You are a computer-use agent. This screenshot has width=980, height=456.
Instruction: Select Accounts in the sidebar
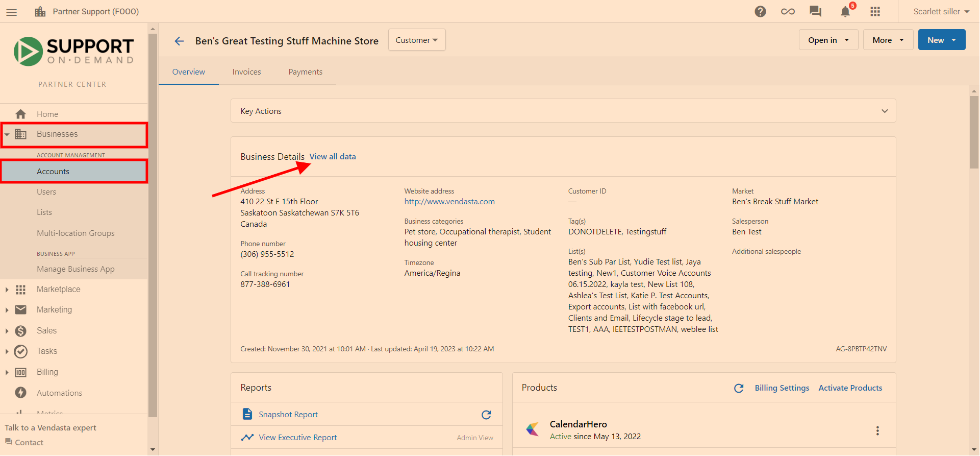click(74, 172)
